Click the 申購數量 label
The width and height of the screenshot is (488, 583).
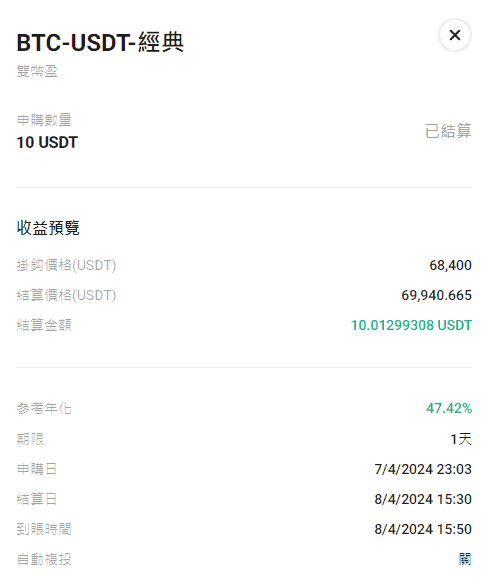pos(44,120)
